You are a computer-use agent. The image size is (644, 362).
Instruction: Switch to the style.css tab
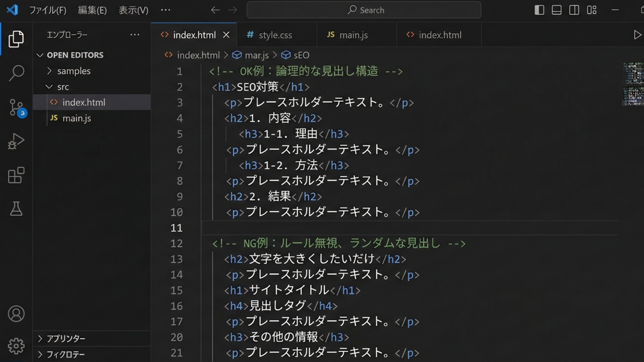(276, 35)
